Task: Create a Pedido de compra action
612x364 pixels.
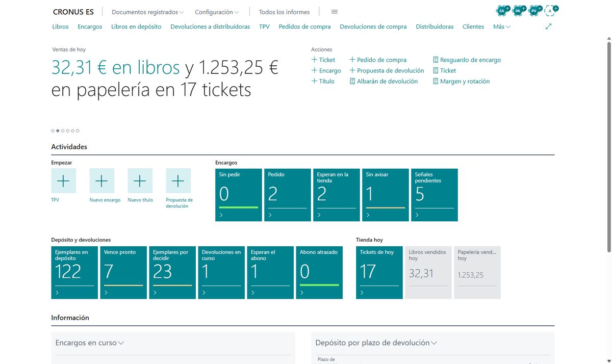Action: pyautogui.click(x=378, y=60)
